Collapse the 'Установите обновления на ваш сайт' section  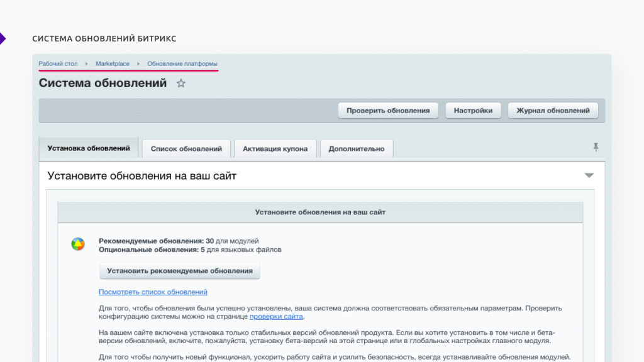[589, 176]
